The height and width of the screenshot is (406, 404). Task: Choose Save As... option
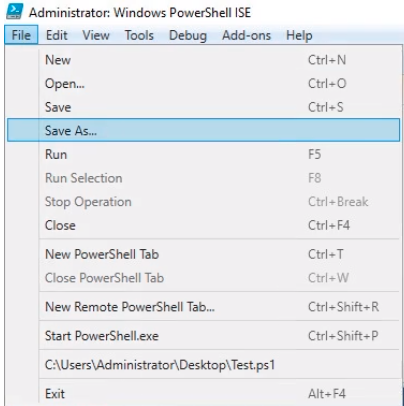click(x=203, y=130)
